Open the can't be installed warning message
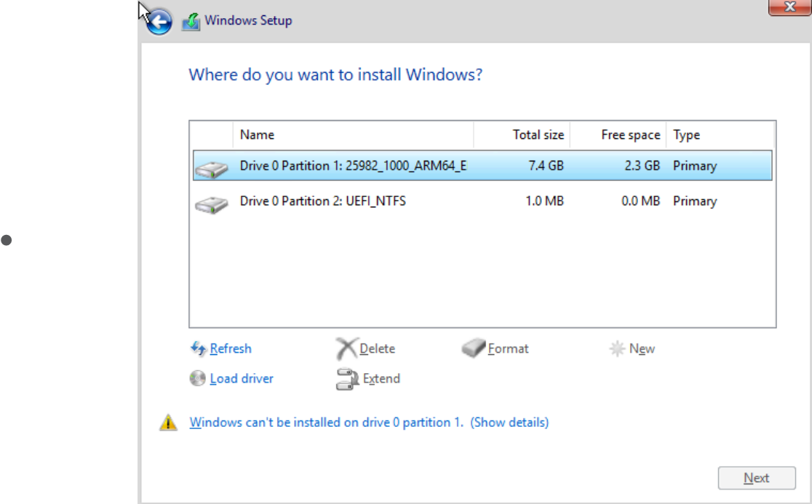The image size is (812, 504). point(326,423)
